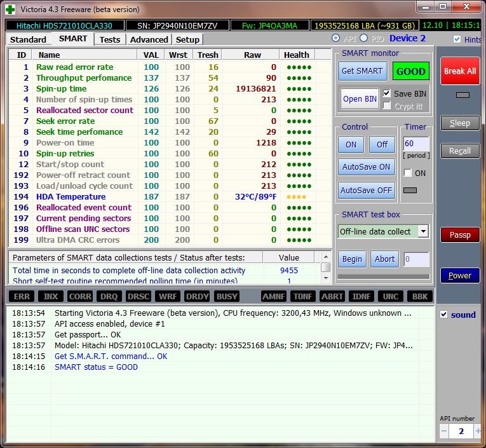Click the red Break All button

459,71
